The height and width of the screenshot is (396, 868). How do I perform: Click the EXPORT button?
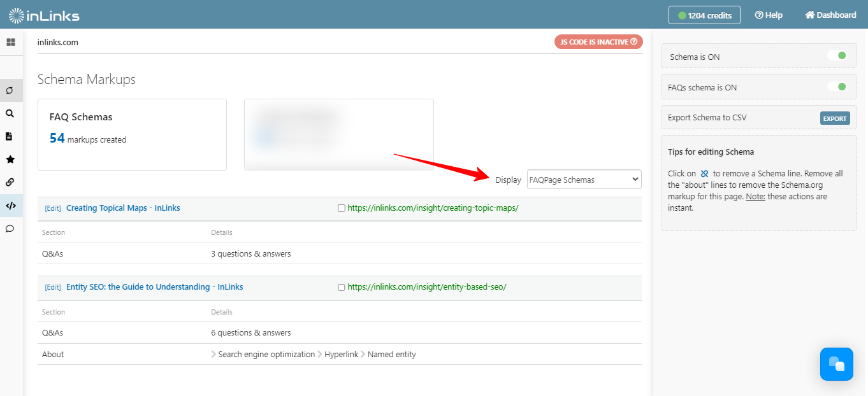coord(835,118)
